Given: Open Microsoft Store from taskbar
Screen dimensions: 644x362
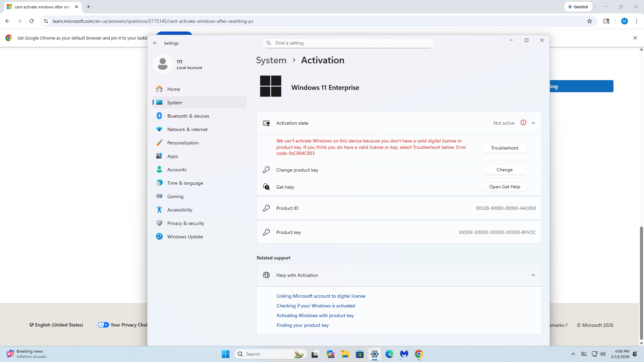Looking at the screenshot, I should [360, 354].
